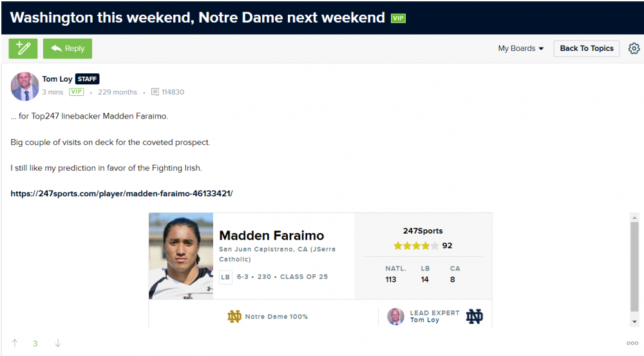Open the post options ellipsis menu
The image size is (644, 356).
[x=632, y=343]
